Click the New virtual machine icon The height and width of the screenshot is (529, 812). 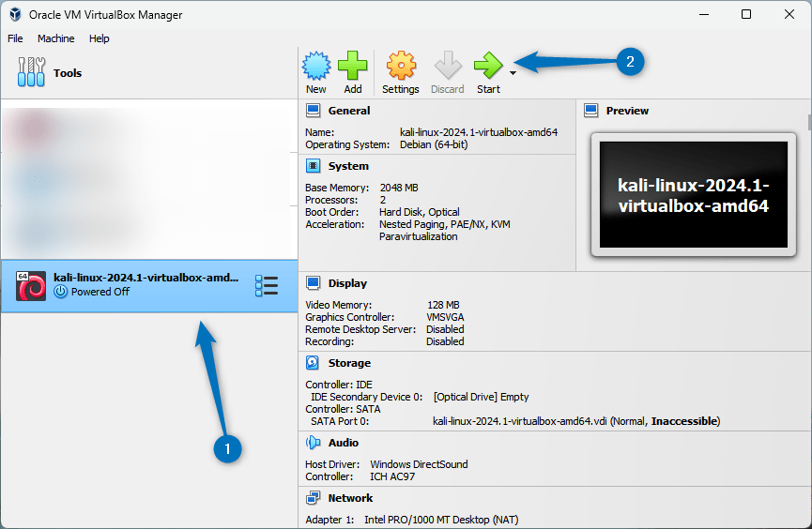click(316, 67)
